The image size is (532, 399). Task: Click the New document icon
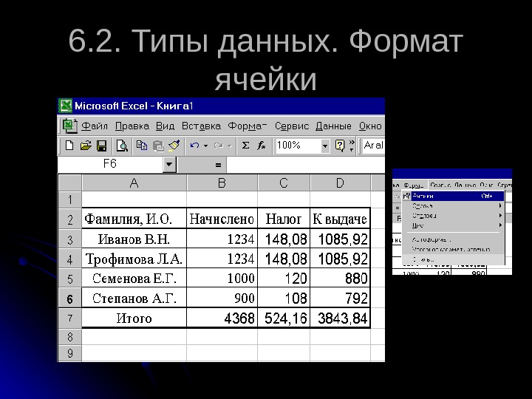pyautogui.click(x=69, y=146)
